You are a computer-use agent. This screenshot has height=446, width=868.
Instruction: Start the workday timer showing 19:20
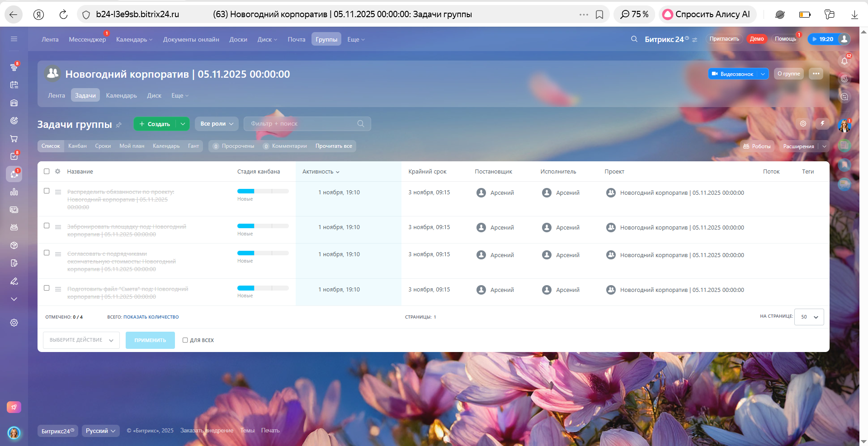tap(822, 39)
